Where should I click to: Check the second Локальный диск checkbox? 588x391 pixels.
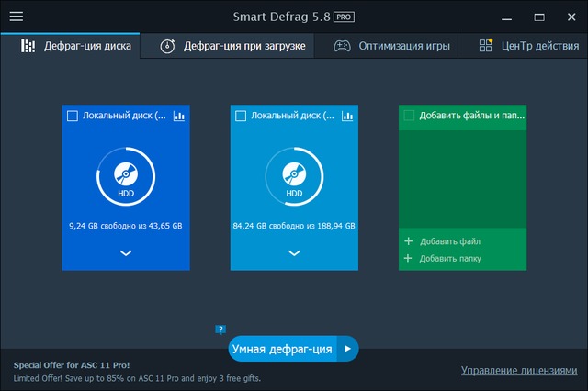pos(241,116)
